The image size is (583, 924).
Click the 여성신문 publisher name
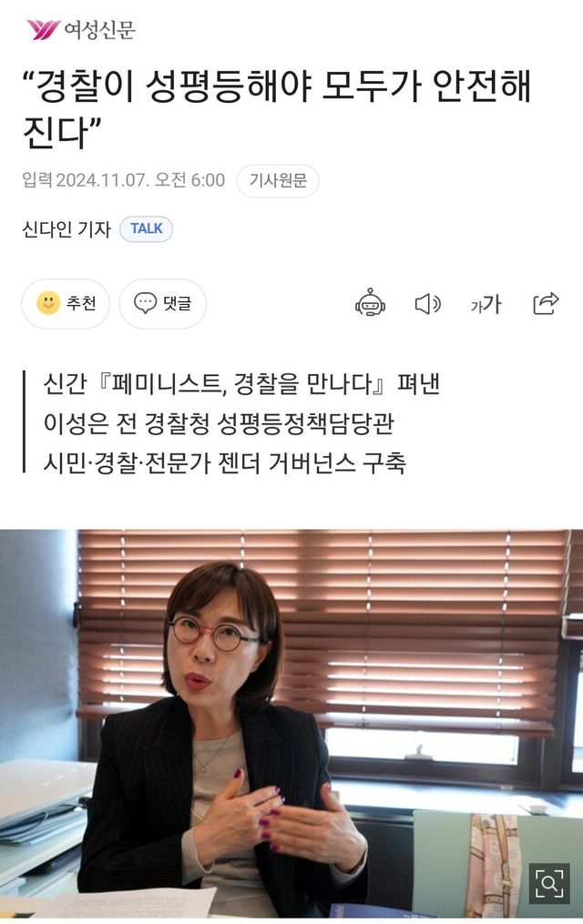point(99,29)
